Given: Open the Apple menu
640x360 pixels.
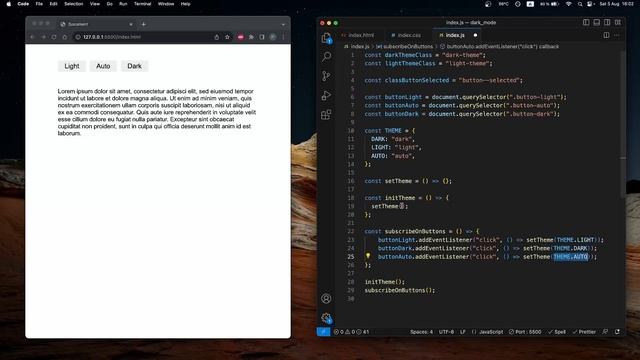Looking at the screenshot, I should pos(8,4).
